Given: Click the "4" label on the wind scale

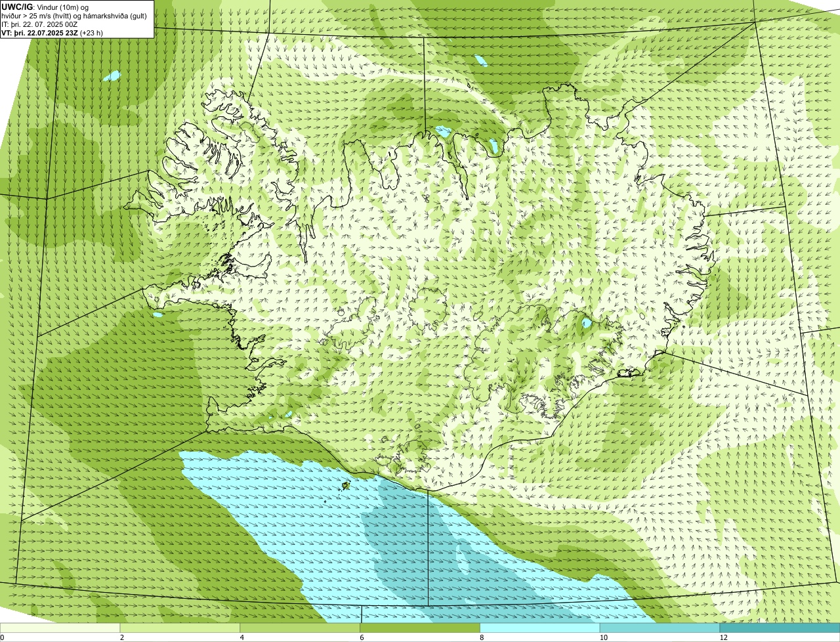Looking at the screenshot, I should tap(242, 637).
